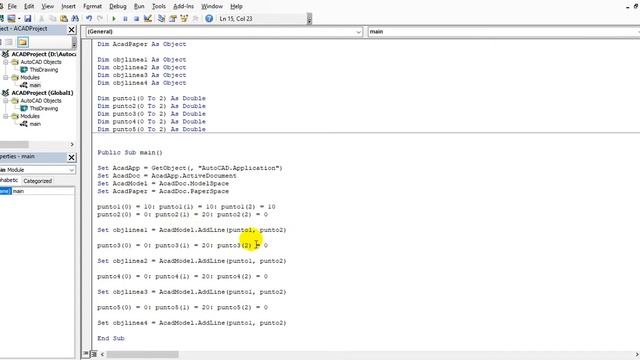The width and height of the screenshot is (640, 360).
Task: Open the Add-Ins menu
Action: pos(184,6)
